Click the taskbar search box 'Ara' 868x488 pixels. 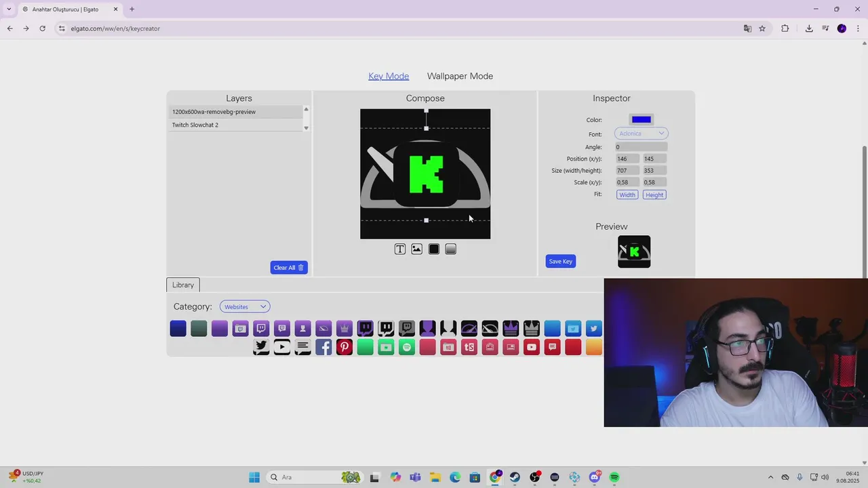[x=314, y=477]
